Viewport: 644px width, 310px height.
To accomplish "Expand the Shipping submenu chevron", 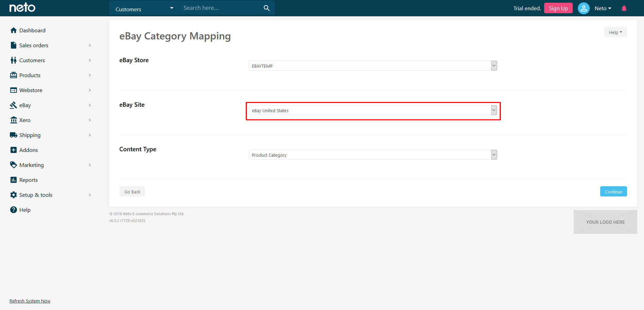I will tap(90, 135).
